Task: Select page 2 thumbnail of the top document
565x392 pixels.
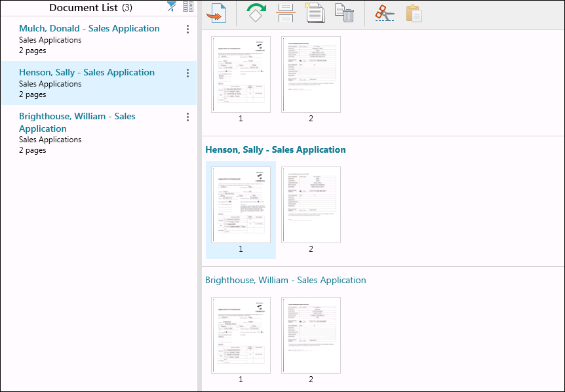Action: coord(311,74)
